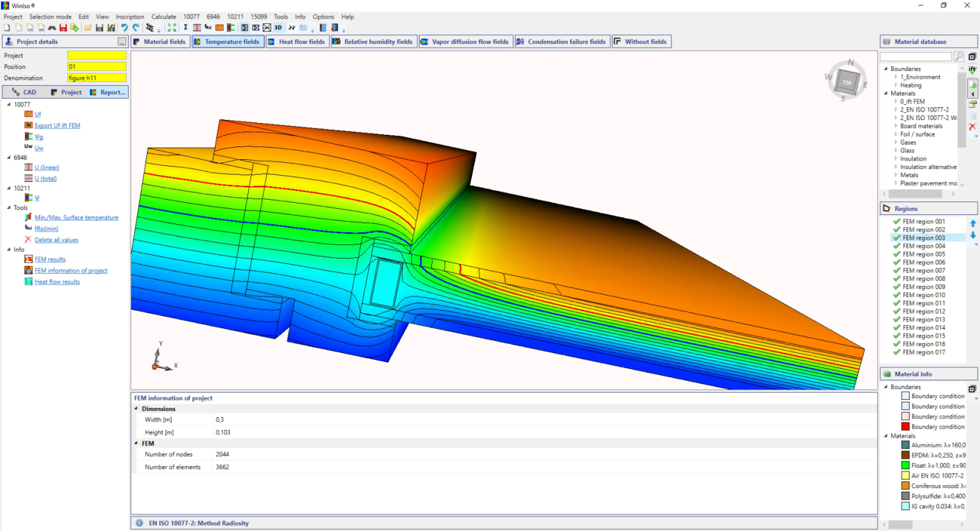Select the red Boundary condition color swatch
This screenshot has width=980, height=531.
[x=905, y=426]
